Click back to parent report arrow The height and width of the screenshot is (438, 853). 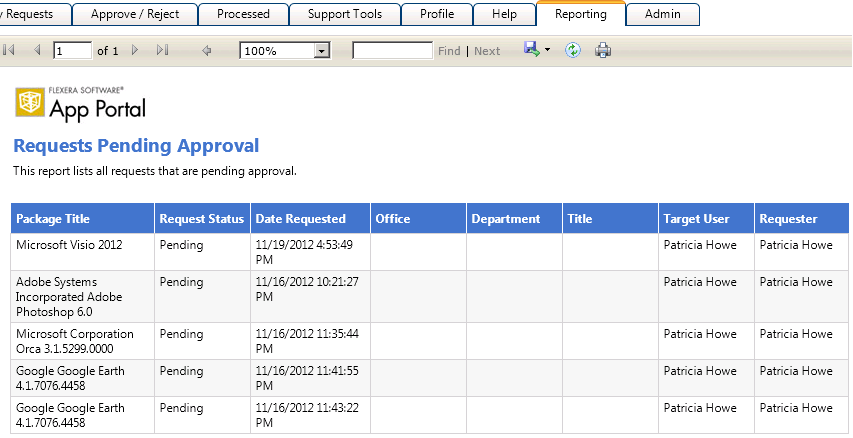[x=207, y=50]
